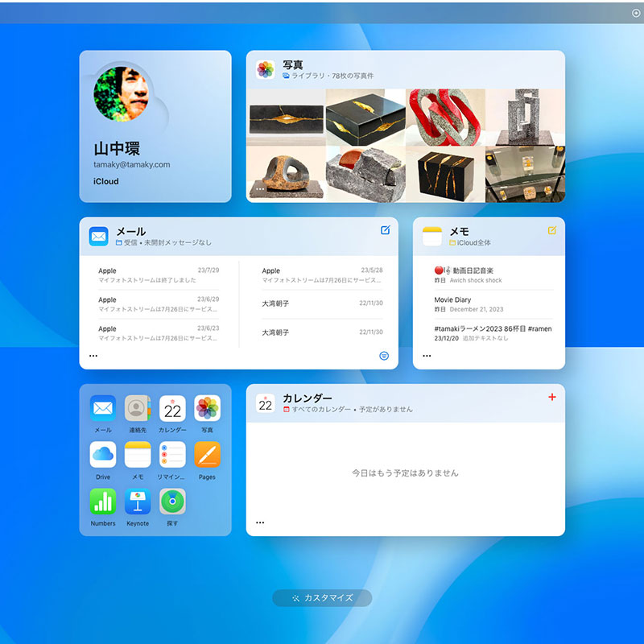The width and height of the screenshot is (644, 644).
Task: Create a new note in メモ widget
Action: (x=552, y=230)
